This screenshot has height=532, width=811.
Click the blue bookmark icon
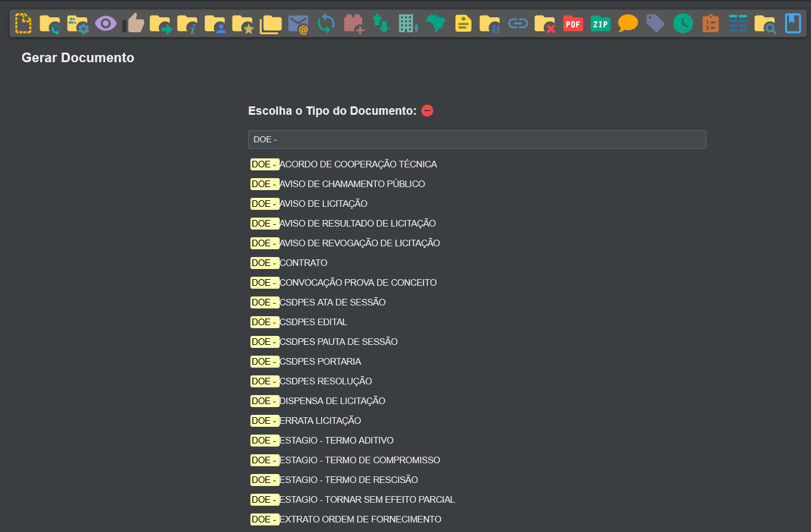click(793, 24)
